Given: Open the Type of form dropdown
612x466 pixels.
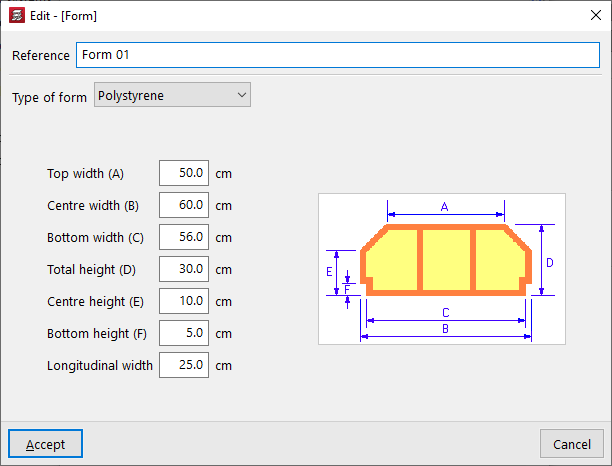Looking at the screenshot, I should click(172, 95).
